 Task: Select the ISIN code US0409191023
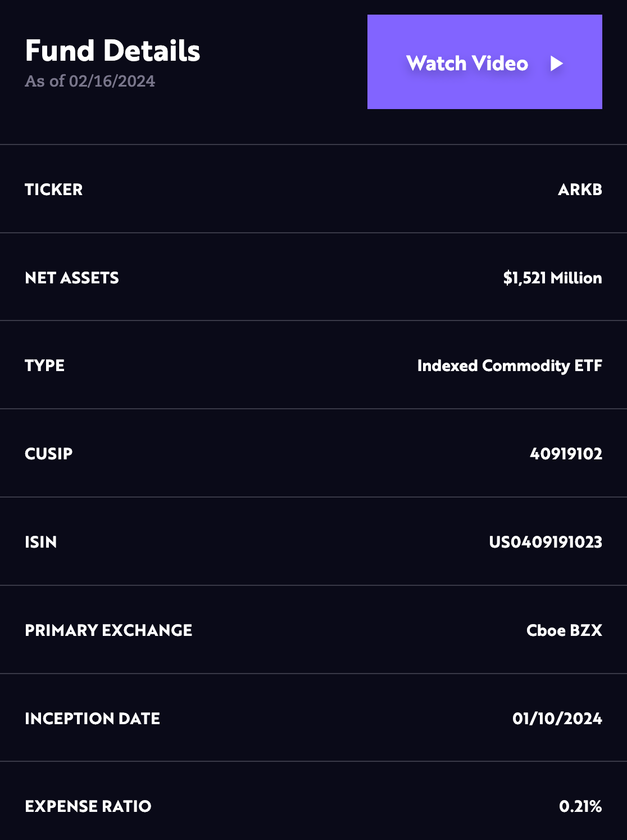[x=546, y=542]
